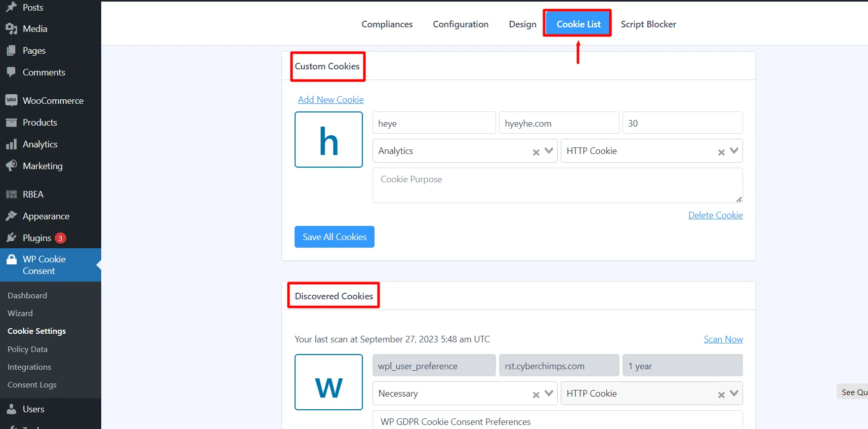868x429 pixels.
Task: Click the Plugins icon in sidebar
Action: [x=11, y=238]
